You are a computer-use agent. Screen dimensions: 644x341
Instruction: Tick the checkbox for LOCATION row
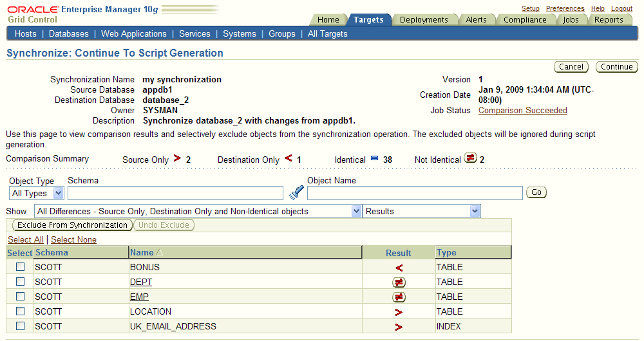[x=20, y=311]
